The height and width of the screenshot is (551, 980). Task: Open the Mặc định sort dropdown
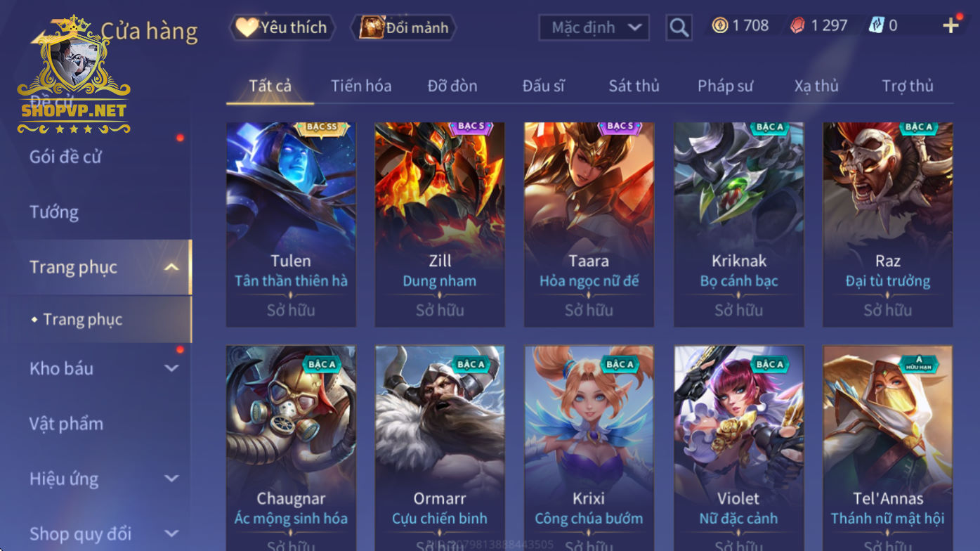tap(594, 27)
